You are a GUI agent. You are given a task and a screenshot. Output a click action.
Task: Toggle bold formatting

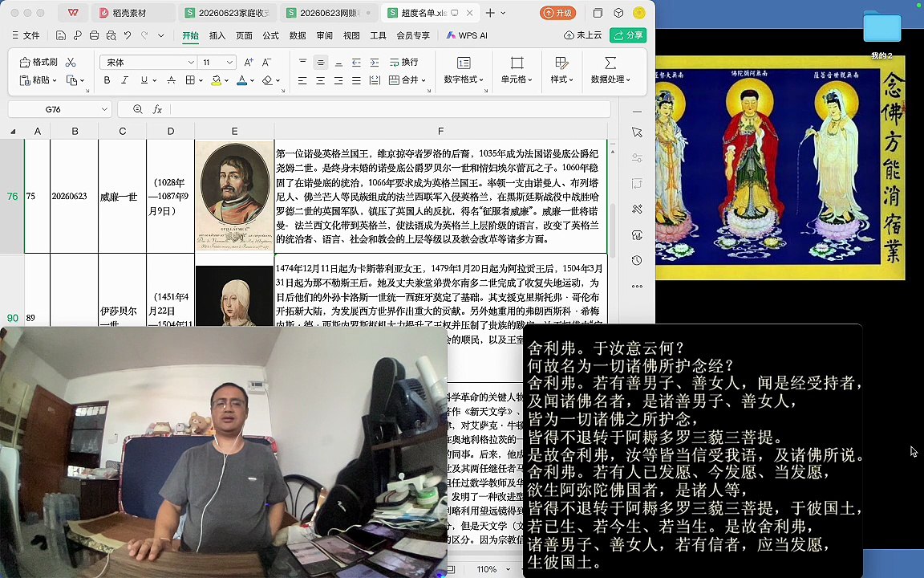point(107,80)
